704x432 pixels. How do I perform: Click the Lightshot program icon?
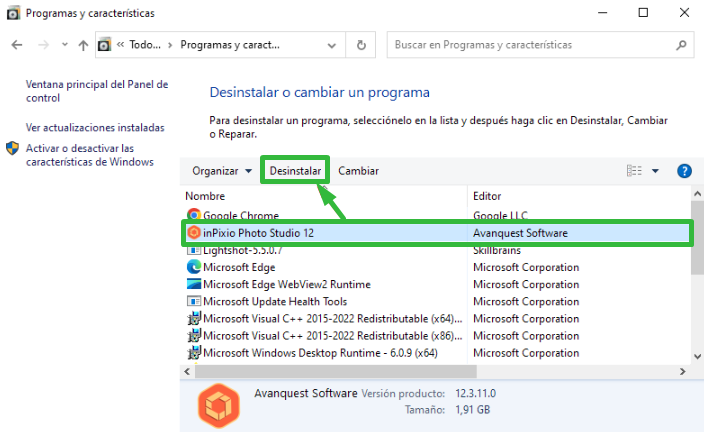(194, 250)
